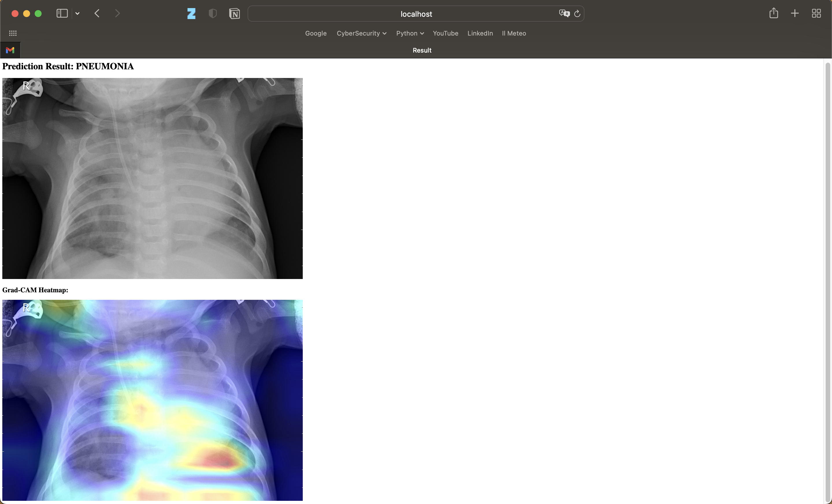Click the Gmail icon in dock
Image resolution: width=832 pixels, height=504 pixels.
[10, 50]
